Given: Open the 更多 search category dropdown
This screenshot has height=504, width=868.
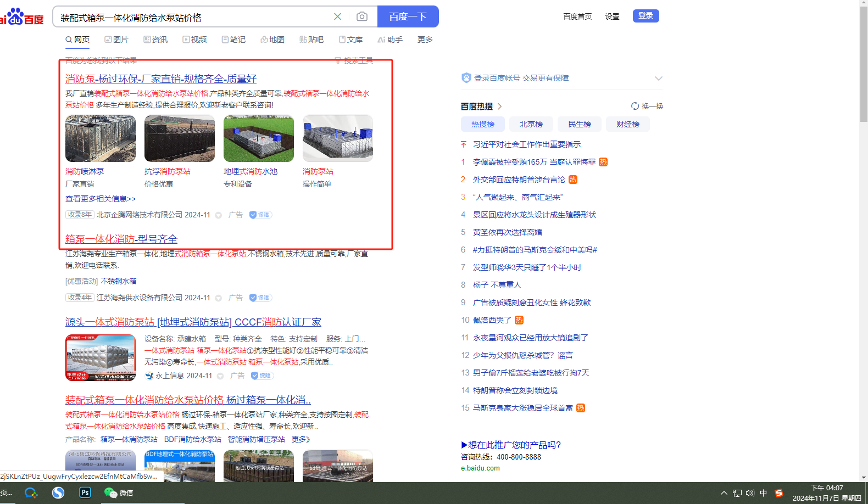Looking at the screenshot, I should (425, 40).
